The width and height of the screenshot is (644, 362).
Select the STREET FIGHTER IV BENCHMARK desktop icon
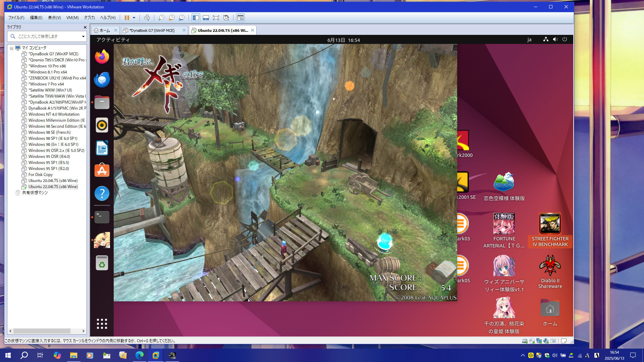550,231
